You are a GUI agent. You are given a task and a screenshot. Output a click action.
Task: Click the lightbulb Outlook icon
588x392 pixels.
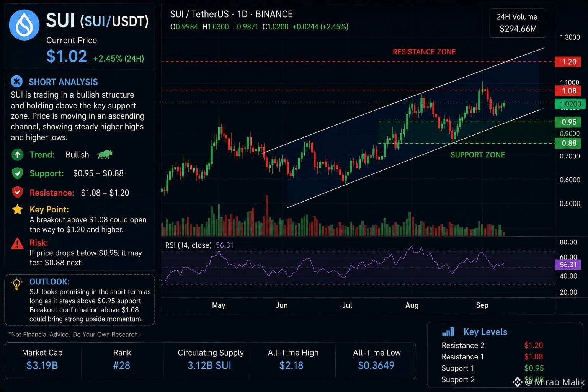pos(17,284)
